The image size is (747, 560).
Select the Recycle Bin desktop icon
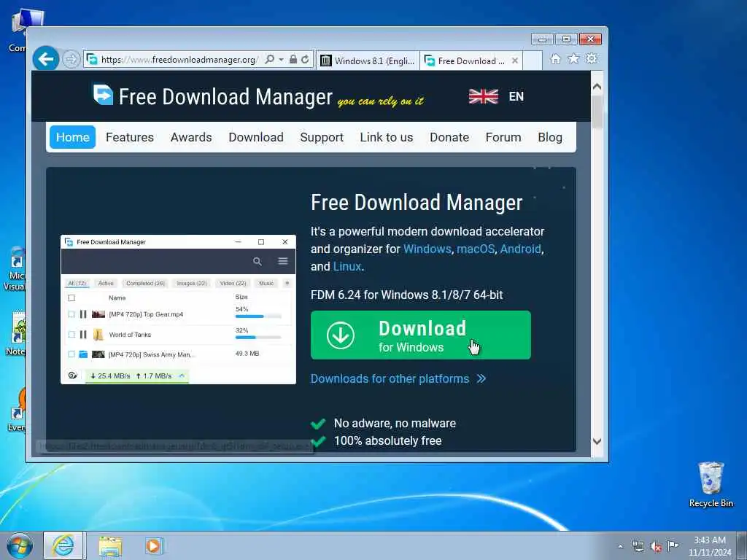(x=711, y=485)
